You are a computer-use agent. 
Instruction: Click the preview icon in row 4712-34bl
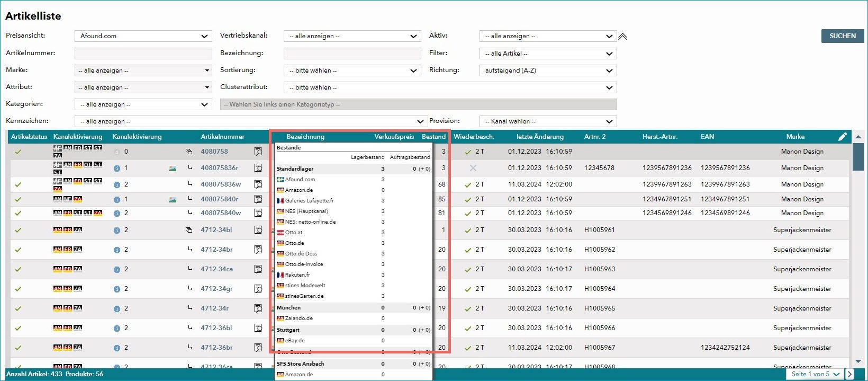258,230
